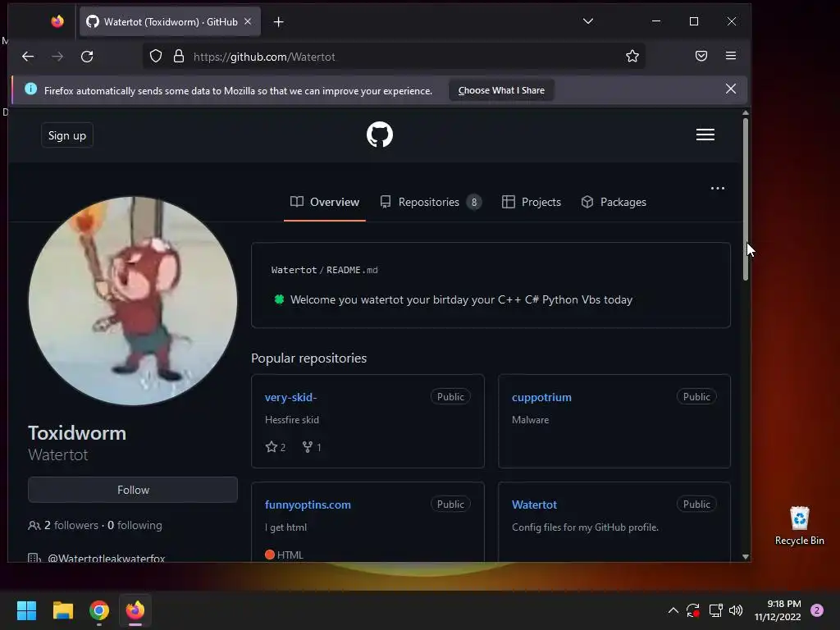The image size is (840, 630).
Task: Click the Watertot link in README header
Action: (x=294, y=270)
